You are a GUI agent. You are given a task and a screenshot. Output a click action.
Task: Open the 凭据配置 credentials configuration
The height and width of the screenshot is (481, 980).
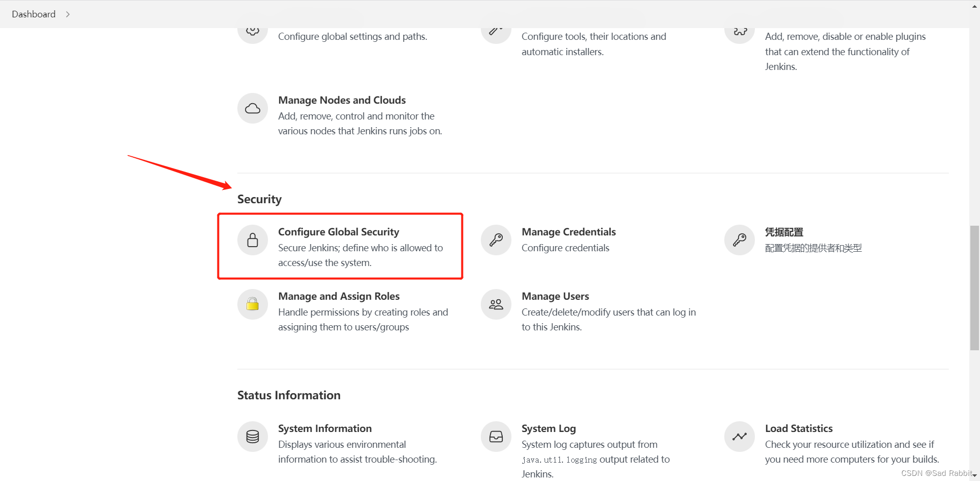(x=784, y=232)
